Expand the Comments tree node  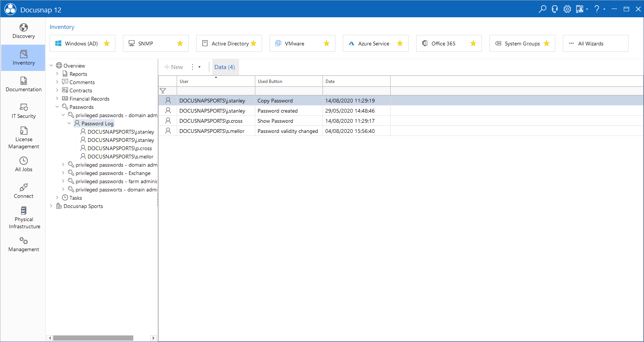[57, 82]
